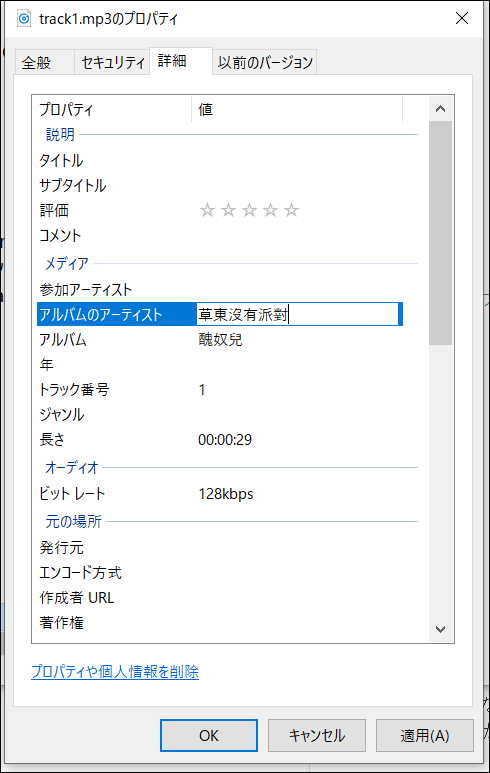The image size is (490, 773).
Task: Set rating to five stars
Action: (291, 211)
